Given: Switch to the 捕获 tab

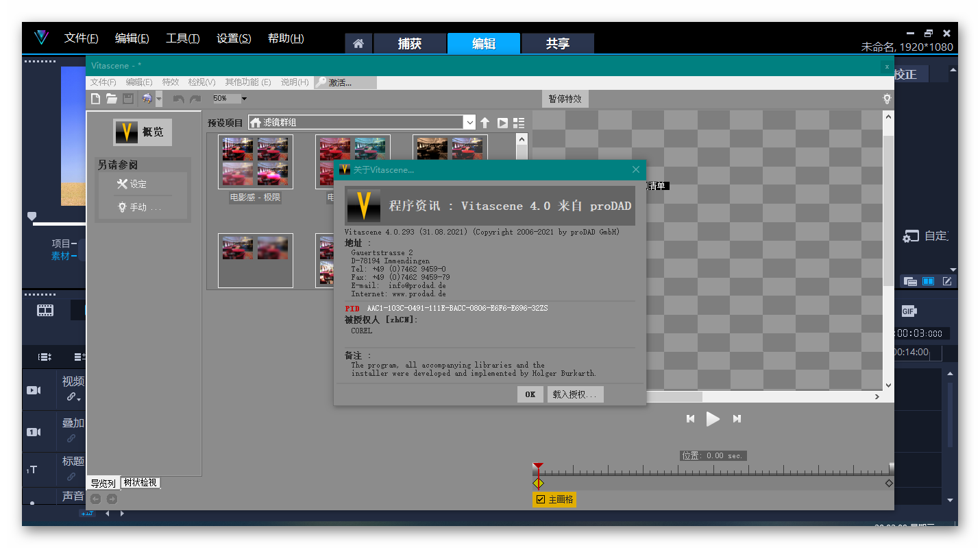Looking at the screenshot, I should point(410,43).
